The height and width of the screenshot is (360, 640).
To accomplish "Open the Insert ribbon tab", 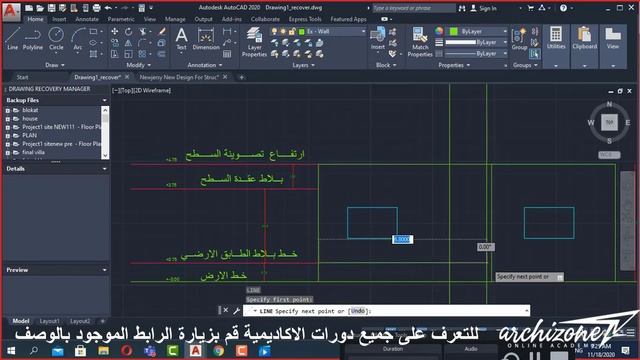I will pos(59,19).
